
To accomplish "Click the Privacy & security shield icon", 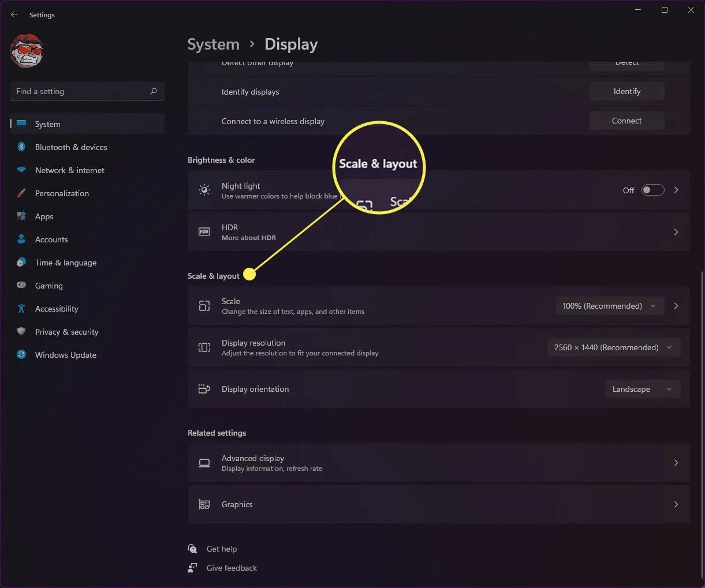I will [21, 331].
